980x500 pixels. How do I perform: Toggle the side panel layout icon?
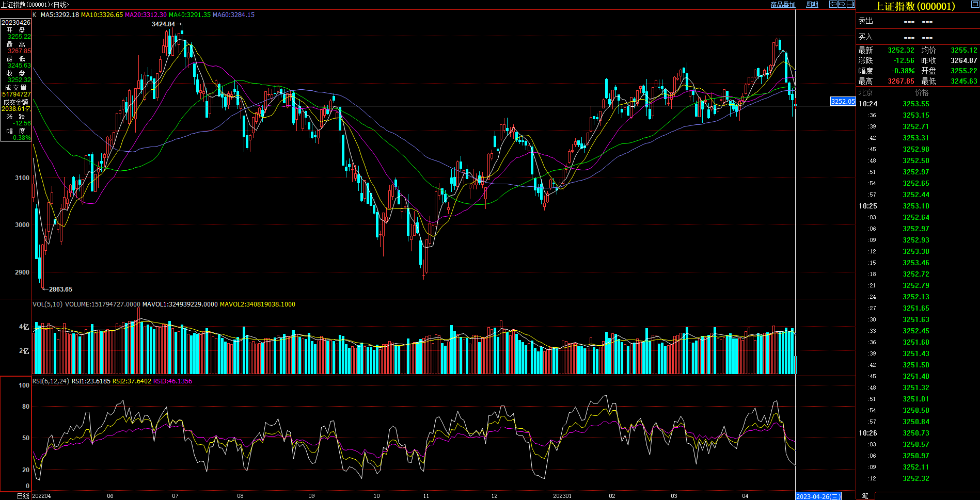click(x=851, y=4)
